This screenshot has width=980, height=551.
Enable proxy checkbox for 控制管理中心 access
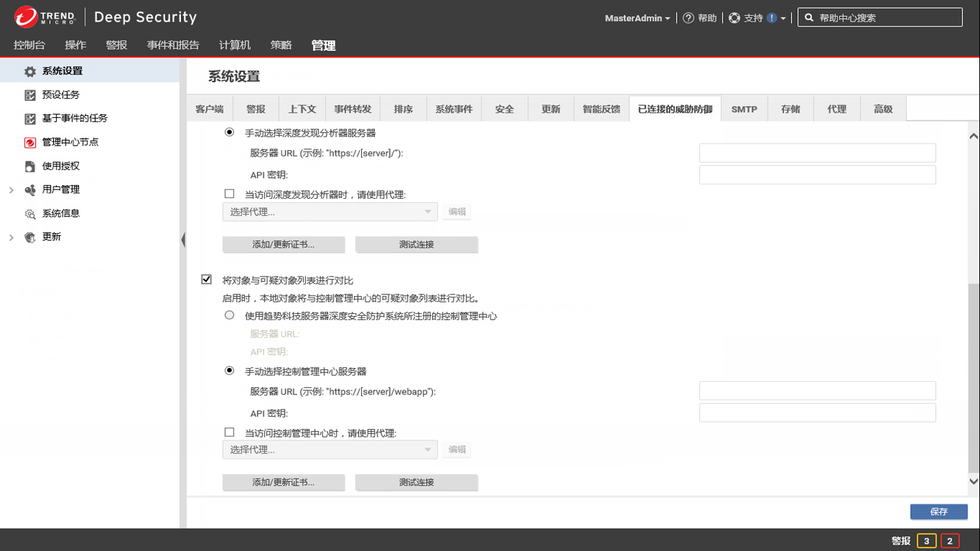click(x=229, y=433)
